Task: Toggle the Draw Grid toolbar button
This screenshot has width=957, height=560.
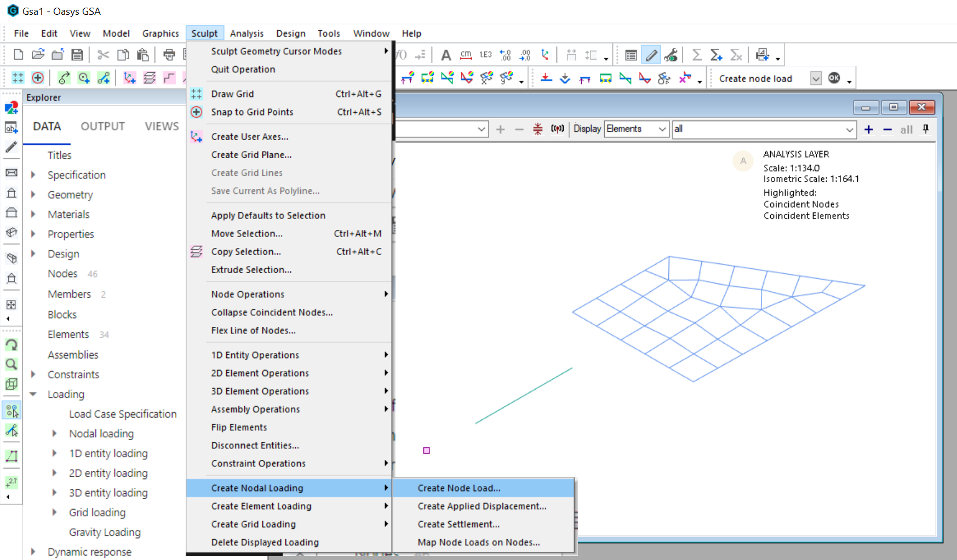Action: 18,78
